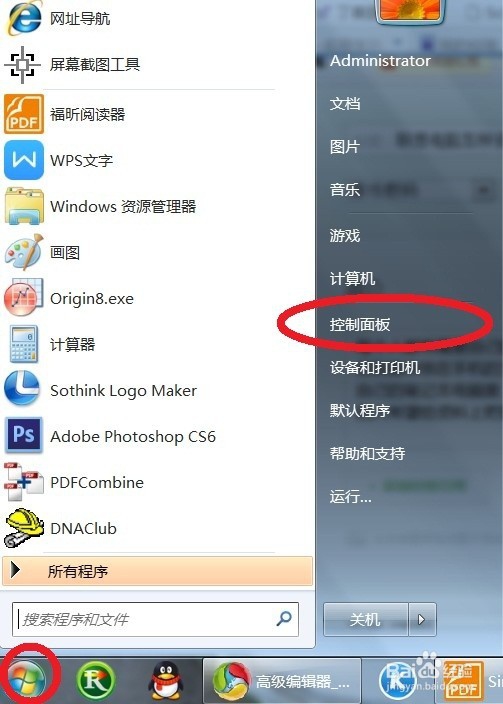This screenshot has width=503, height=704.
Task: Click the 搜索程序和文件 search box
Action: click(x=155, y=620)
